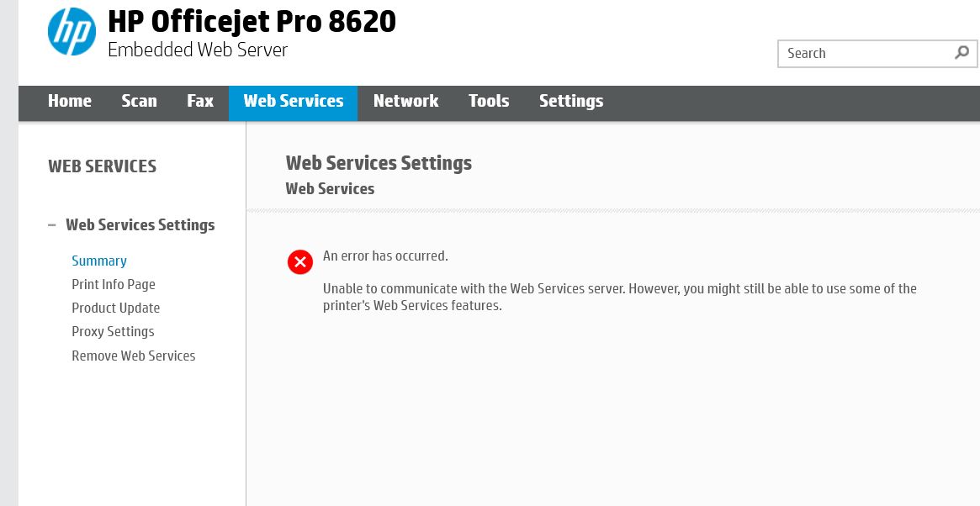Viewport: 980px width, 506px height.
Task: Open Proxy Settings
Action: [113, 331]
